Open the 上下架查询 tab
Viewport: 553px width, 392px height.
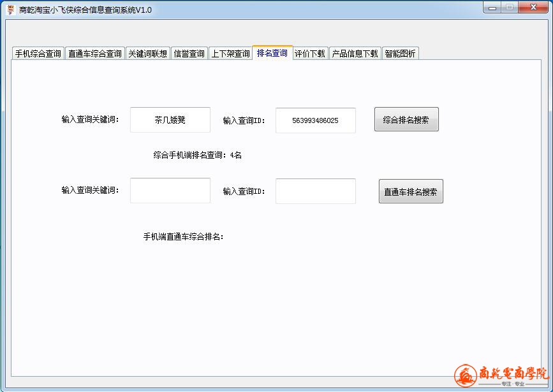point(230,54)
